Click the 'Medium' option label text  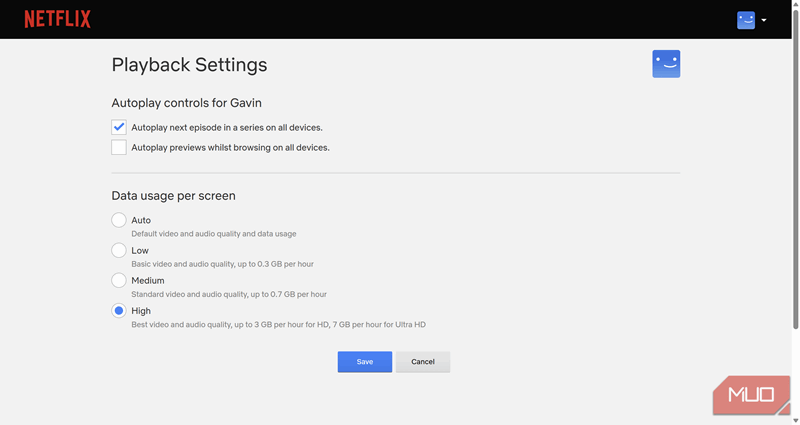[148, 281]
